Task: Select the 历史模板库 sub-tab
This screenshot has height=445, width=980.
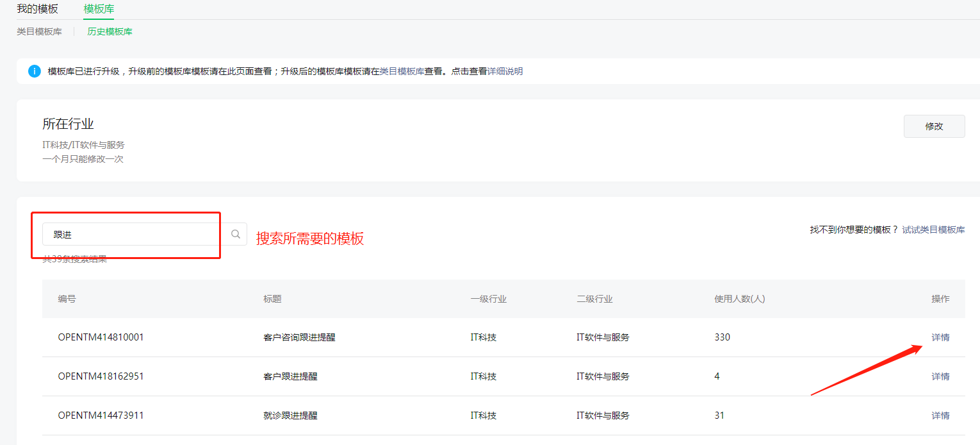Action: [109, 31]
